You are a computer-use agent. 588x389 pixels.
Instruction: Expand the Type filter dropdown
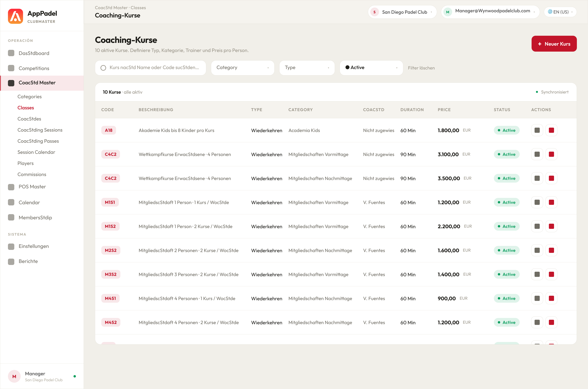(307, 68)
